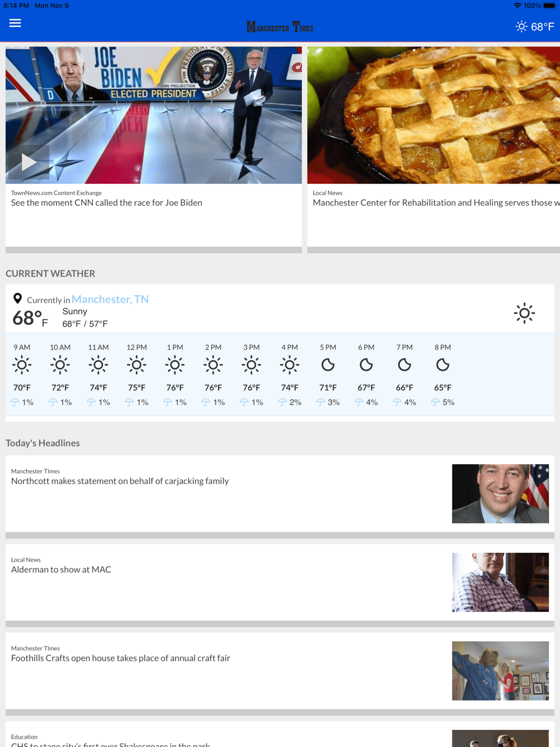The height and width of the screenshot is (747, 560).
Task: Read 'See the moment CNN called the race' story
Action: 106,203
